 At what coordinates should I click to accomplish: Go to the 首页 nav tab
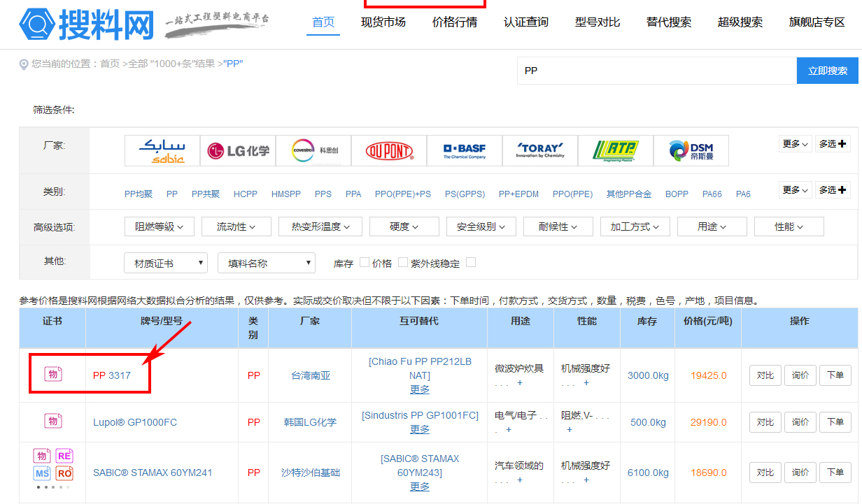tap(323, 22)
